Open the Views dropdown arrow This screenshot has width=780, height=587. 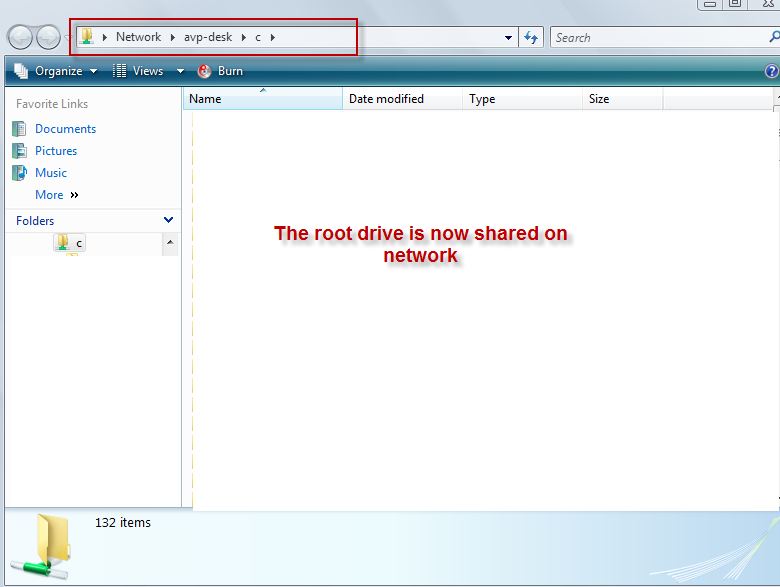(180, 71)
